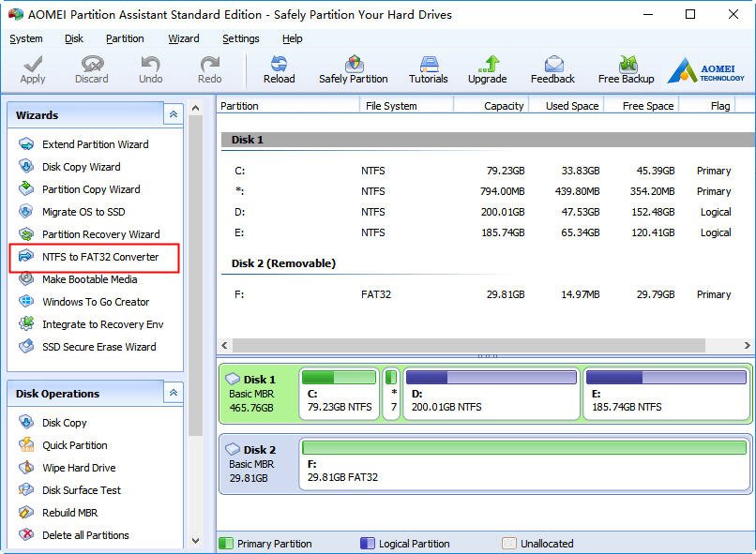Open the Wizard menu
This screenshot has width=756, height=554.
coord(183,38)
